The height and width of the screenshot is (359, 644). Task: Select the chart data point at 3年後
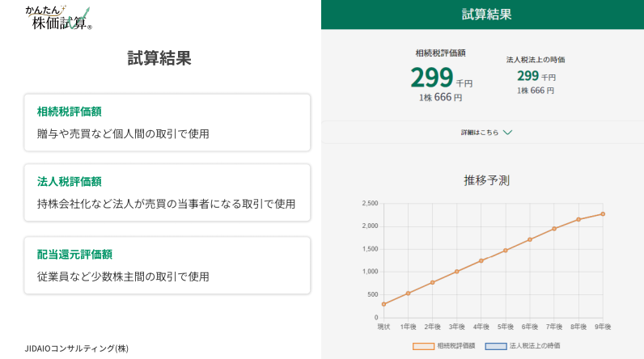coord(457,272)
